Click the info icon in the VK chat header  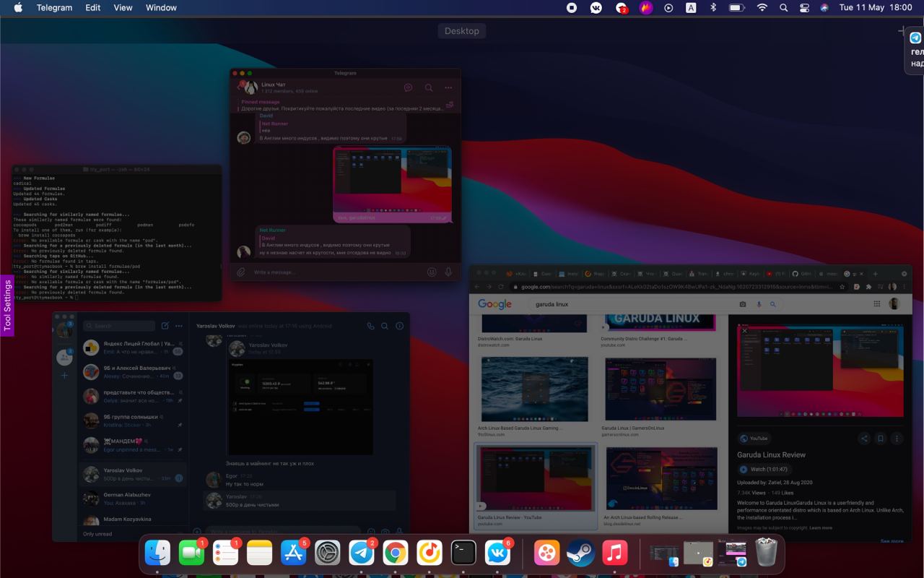399,326
